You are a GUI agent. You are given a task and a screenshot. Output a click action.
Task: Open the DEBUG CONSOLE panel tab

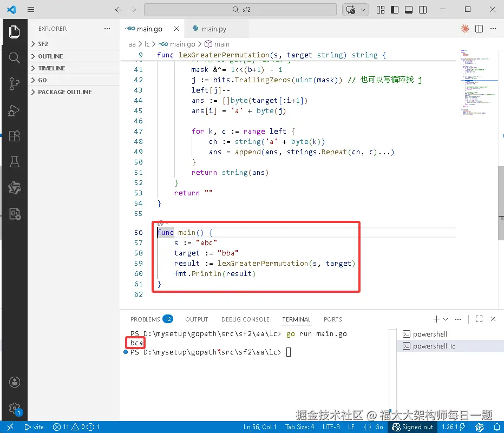click(x=245, y=319)
